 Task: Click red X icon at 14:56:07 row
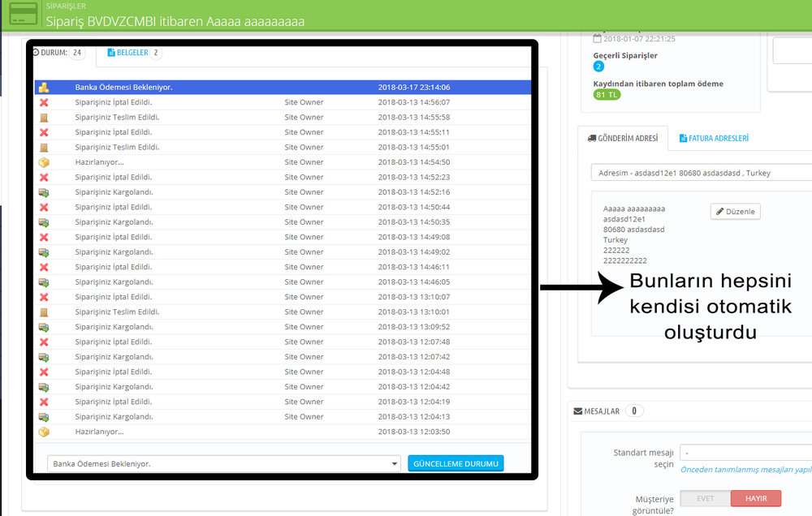pyautogui.click(x=44, y=102)
